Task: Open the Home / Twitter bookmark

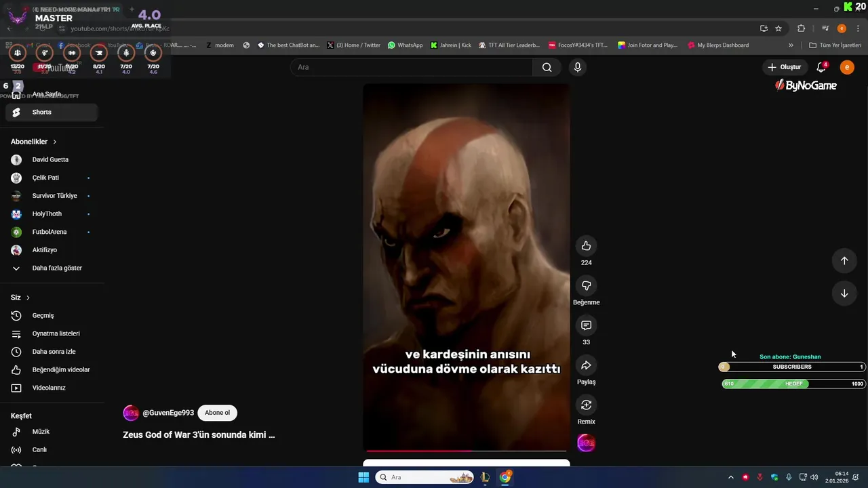Action: 353,45
